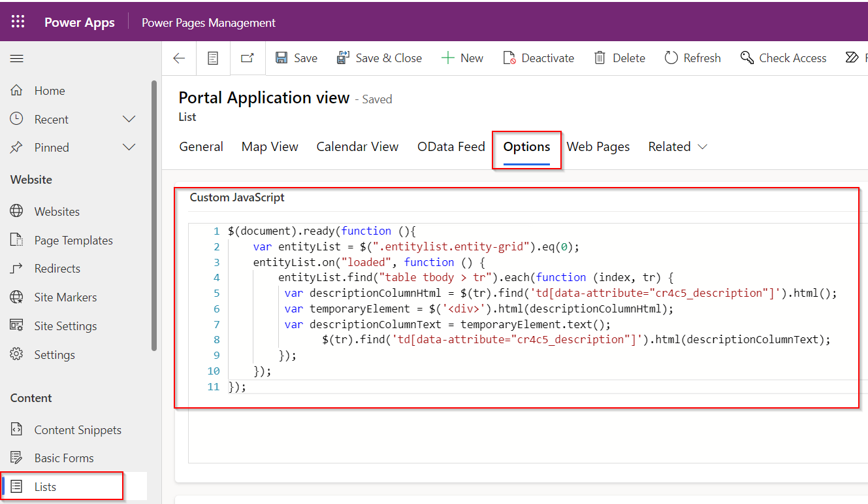Expand the Pinned chevron
This screenshot has height=504, width=868.
[129, 147]
